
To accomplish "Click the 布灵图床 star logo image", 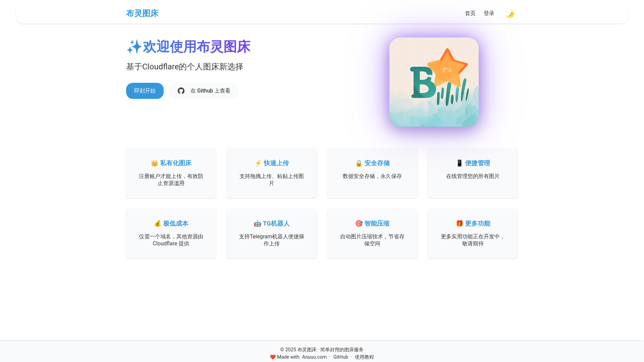I will pos(434,82).
